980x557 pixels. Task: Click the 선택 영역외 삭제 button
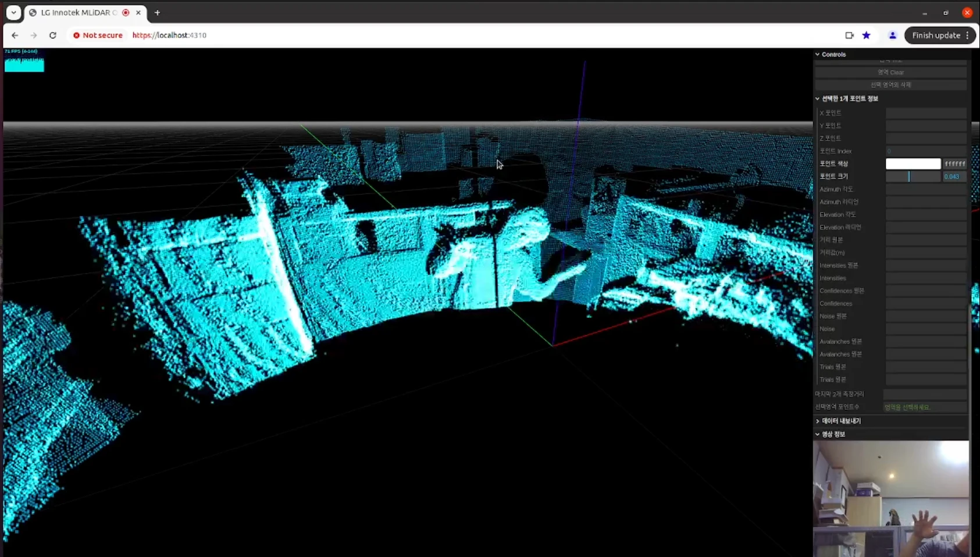coord(890,85)
